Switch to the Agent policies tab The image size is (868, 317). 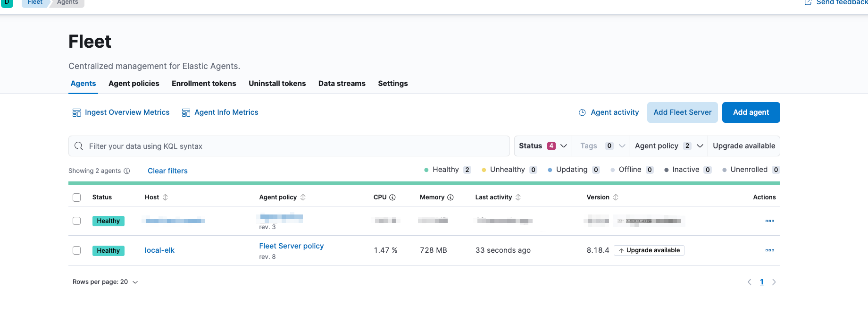(x=134, y=84)
